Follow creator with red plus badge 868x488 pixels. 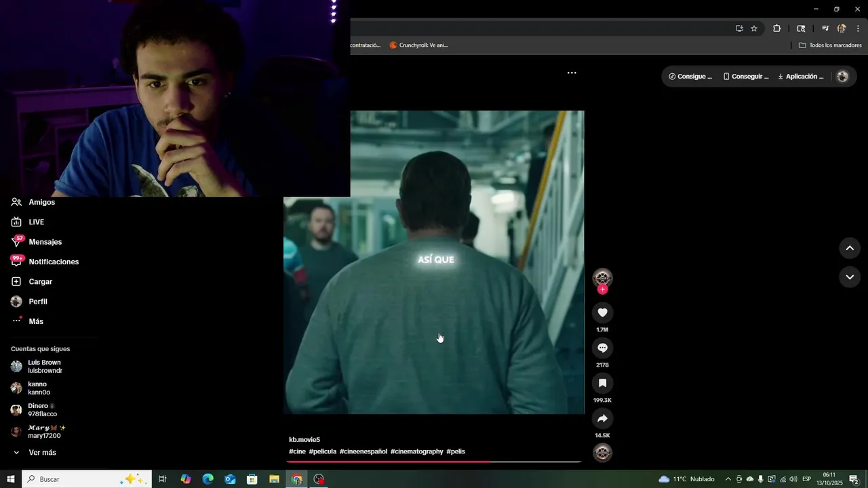(x=602, y=289)
